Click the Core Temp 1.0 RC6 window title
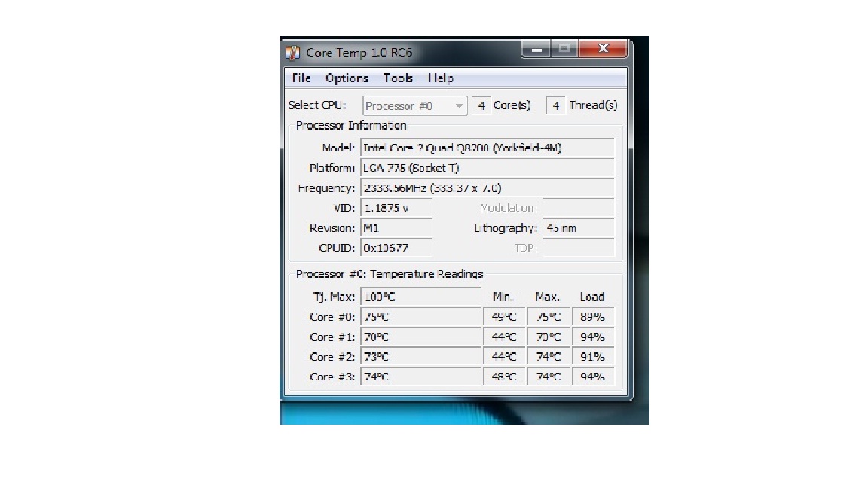This screenshot has height=488, width=868. click(x=359, y=53)
